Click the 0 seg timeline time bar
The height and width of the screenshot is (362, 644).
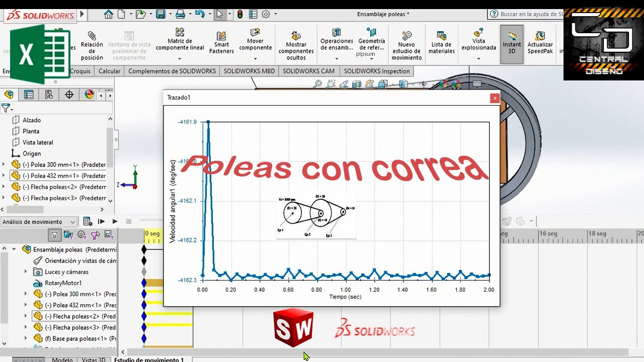[x=152, y=234]
